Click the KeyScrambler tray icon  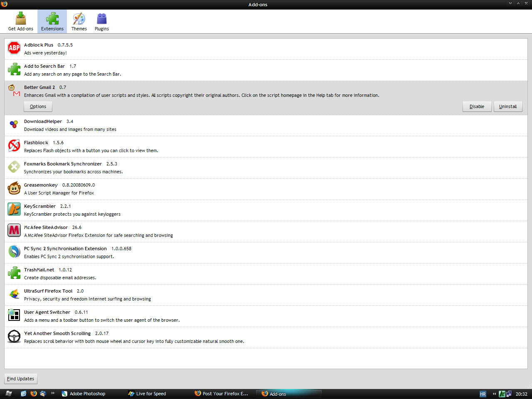pos(502,394)
